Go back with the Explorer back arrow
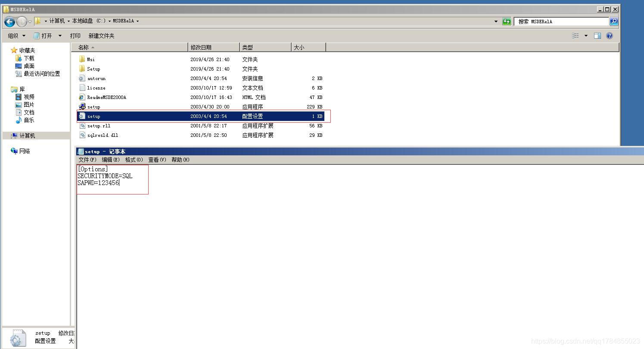644x349 pixels. coord(9,22)
